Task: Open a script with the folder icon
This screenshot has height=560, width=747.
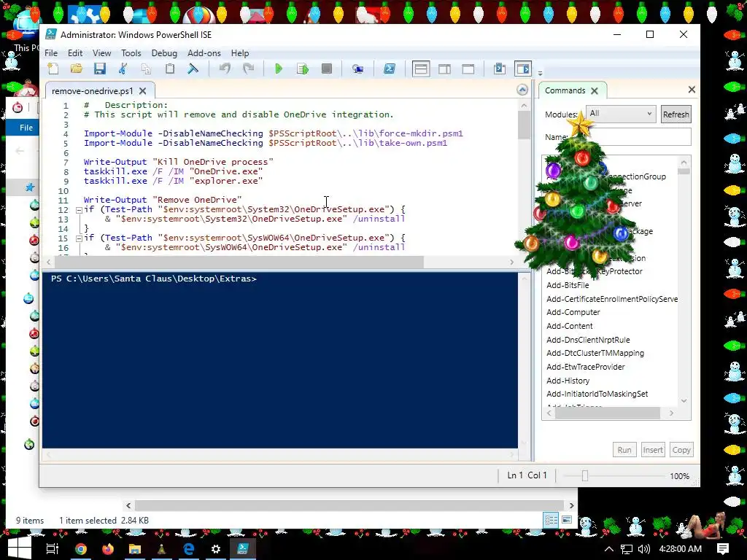Action: click(x=76, y=69)
